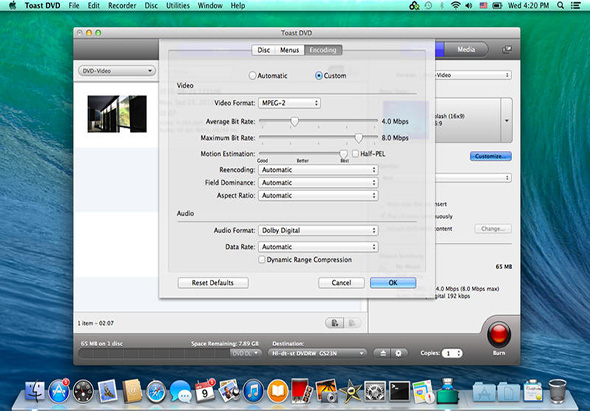This screenshot has height=411, width=590.
Task: Click the disc space usage bar
Action: (154, 353)
